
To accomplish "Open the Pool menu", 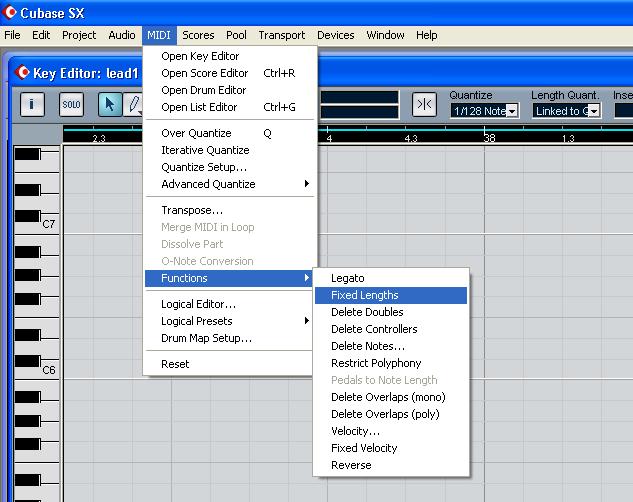I will coord(236,35).
